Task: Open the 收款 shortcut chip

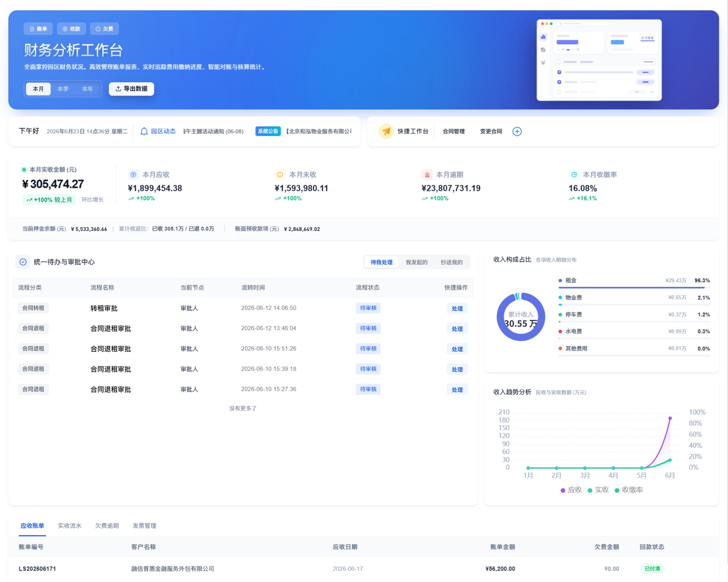Action: (x=71, y=29)
